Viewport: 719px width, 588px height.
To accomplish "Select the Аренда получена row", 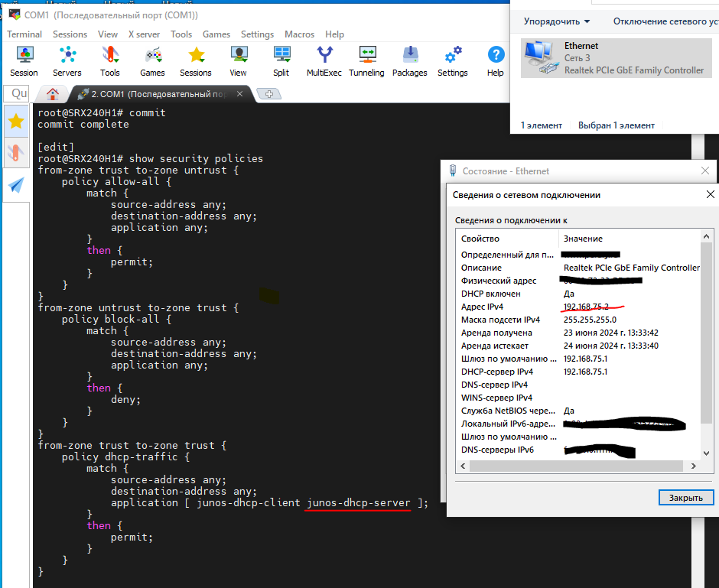I will click(579, 333).
